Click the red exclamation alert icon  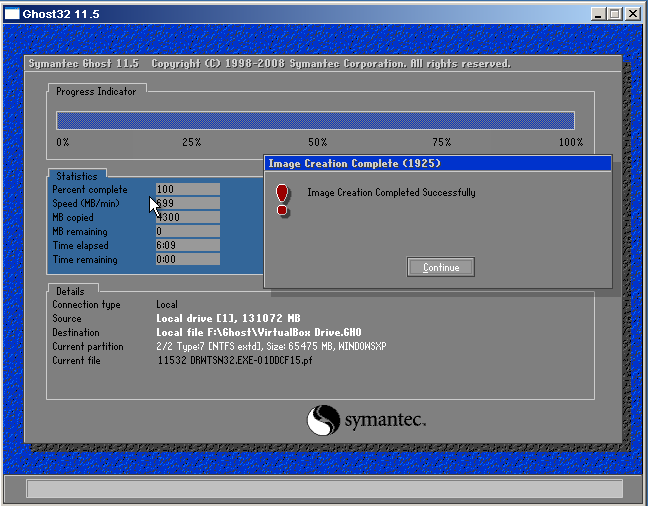282,199
